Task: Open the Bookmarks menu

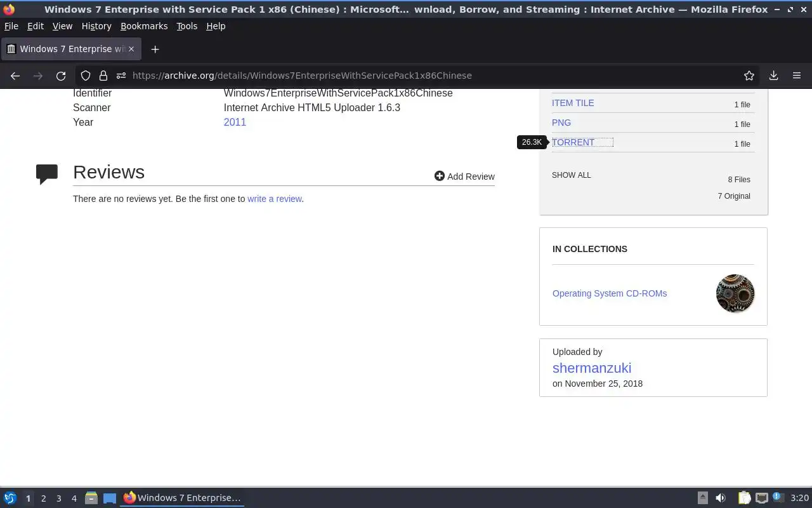Action: 144,26
